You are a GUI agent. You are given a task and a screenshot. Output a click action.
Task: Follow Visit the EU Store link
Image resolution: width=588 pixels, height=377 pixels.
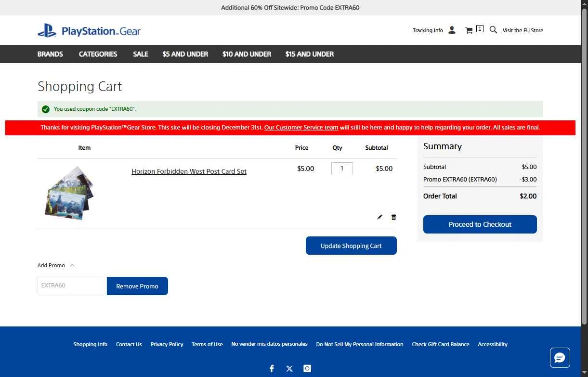(x=523, y=30)
